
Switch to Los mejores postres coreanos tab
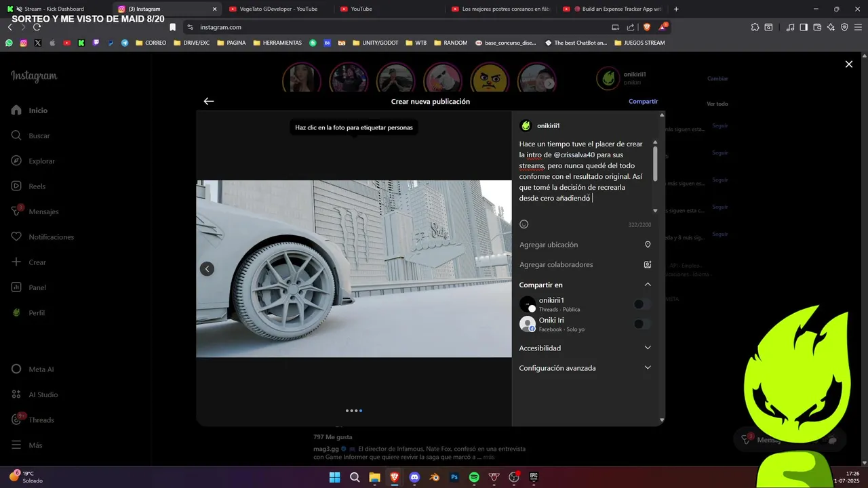click(x=502, y=9)
